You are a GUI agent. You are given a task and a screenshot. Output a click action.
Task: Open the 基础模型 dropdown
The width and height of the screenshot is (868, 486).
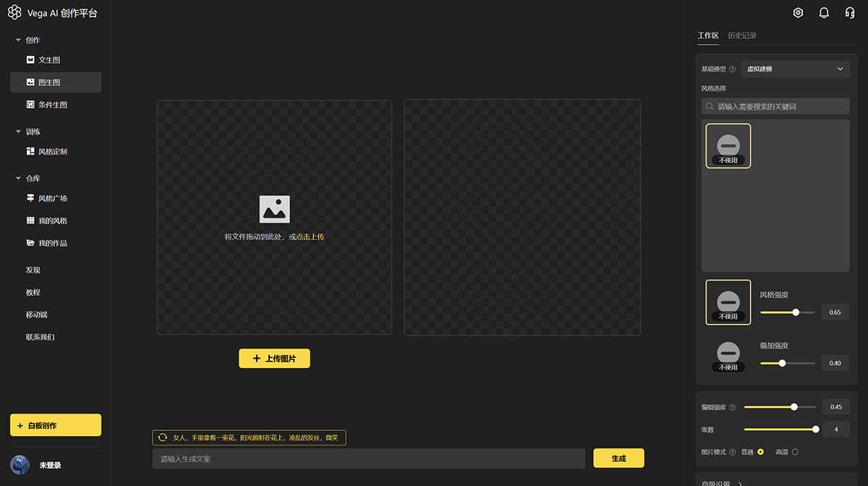pyautogui.click(x=795, y=69)
